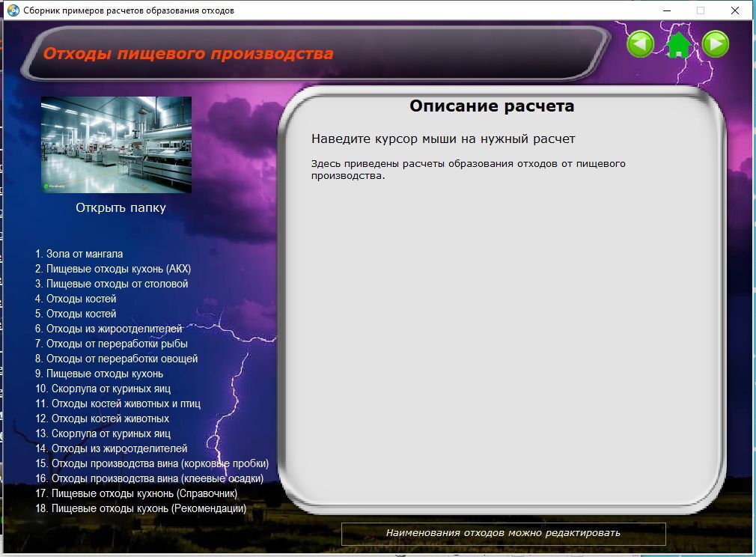The height and width of the screenshot is (557, 756).
Task: Click the 'Описание расчета' heading
Action: tap(492, 106)
